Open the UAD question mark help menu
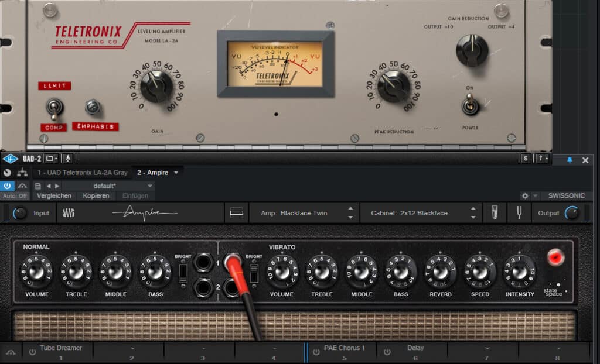600x364 pixels. 542,158
